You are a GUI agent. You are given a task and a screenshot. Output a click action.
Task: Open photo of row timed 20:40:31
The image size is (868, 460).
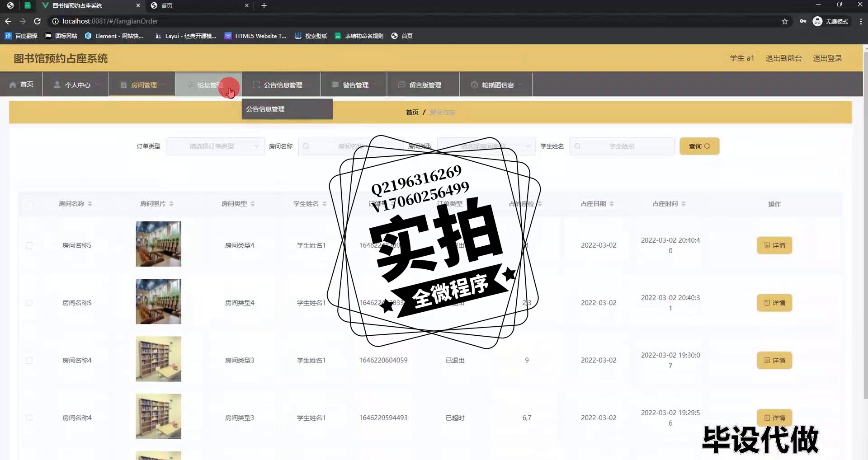[158, 301]
